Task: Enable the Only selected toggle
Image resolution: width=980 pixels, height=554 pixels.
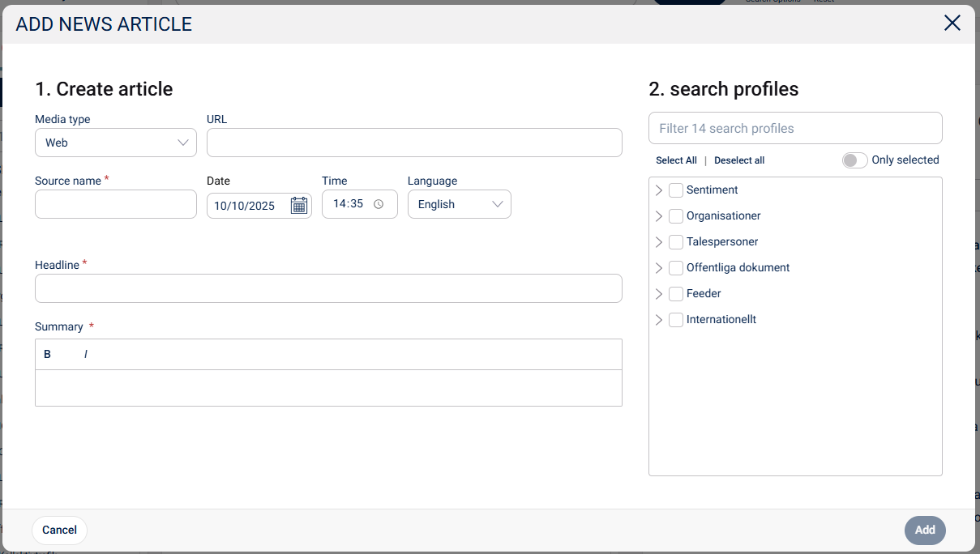Action: tap(854, 160)
